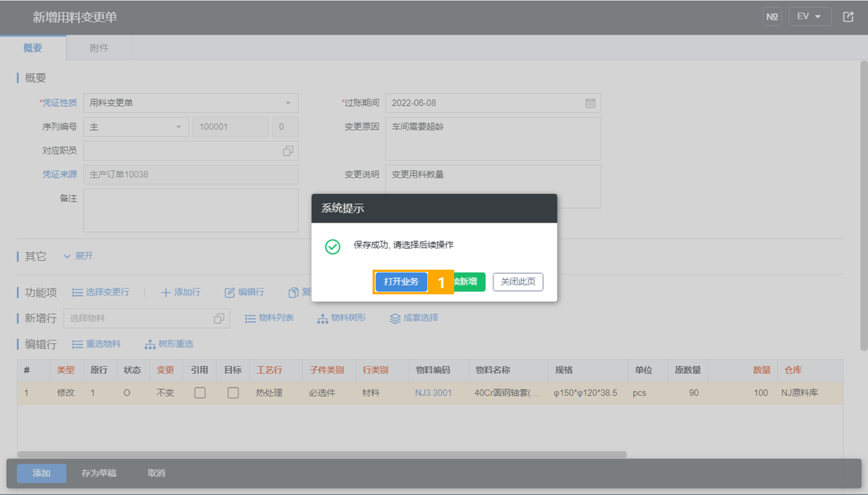Screen dimensions: 868x495
Task: Open the calendar icon for 过账期间
Action: pos(590,103)
